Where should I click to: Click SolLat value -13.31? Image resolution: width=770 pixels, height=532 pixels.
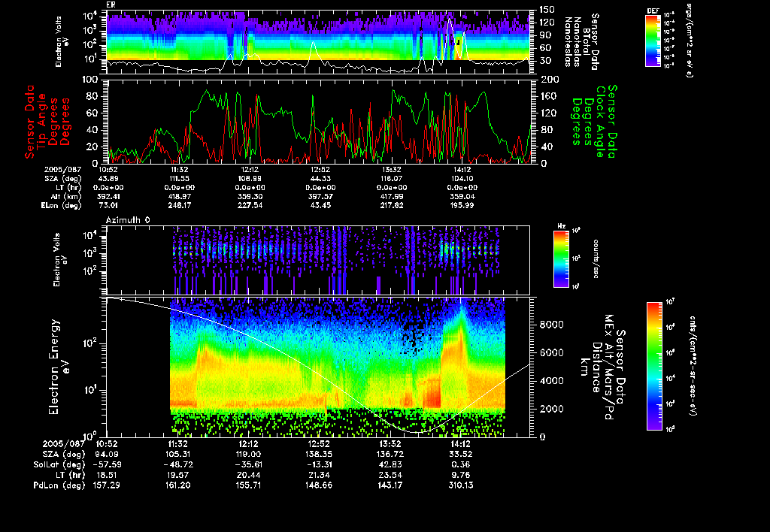[319, 465]
